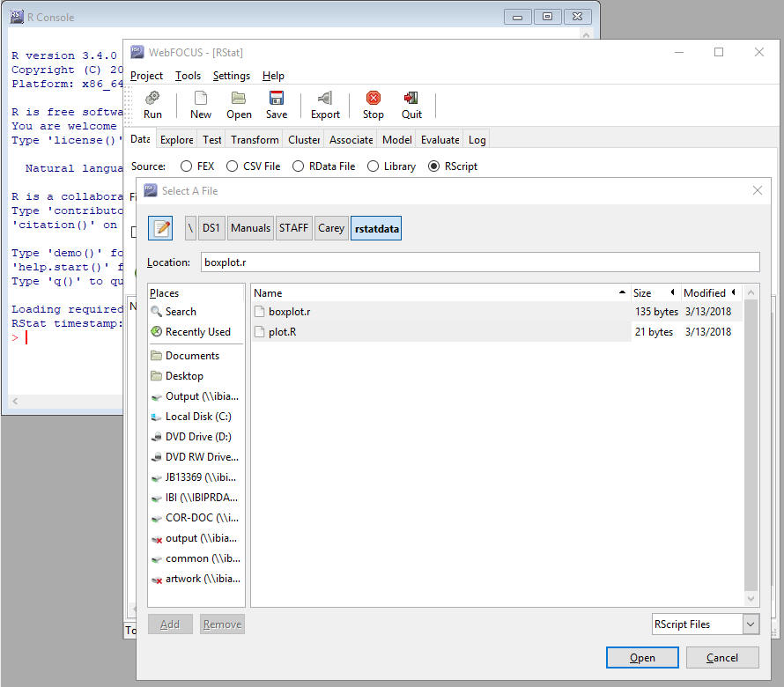This screenshot has height=687, width=784.
Task: Close the Select A File dialog
Action: point(758,190)
